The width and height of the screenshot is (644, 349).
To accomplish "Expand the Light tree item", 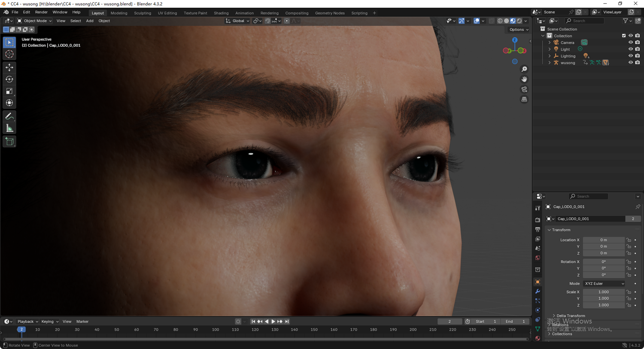I will [x=550, y=49].
